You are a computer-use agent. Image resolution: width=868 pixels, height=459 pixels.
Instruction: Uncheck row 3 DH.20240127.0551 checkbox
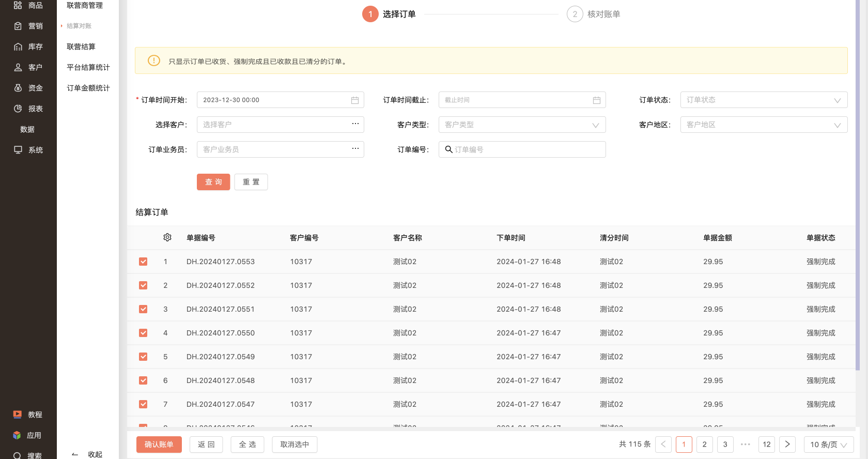point(143,309)
